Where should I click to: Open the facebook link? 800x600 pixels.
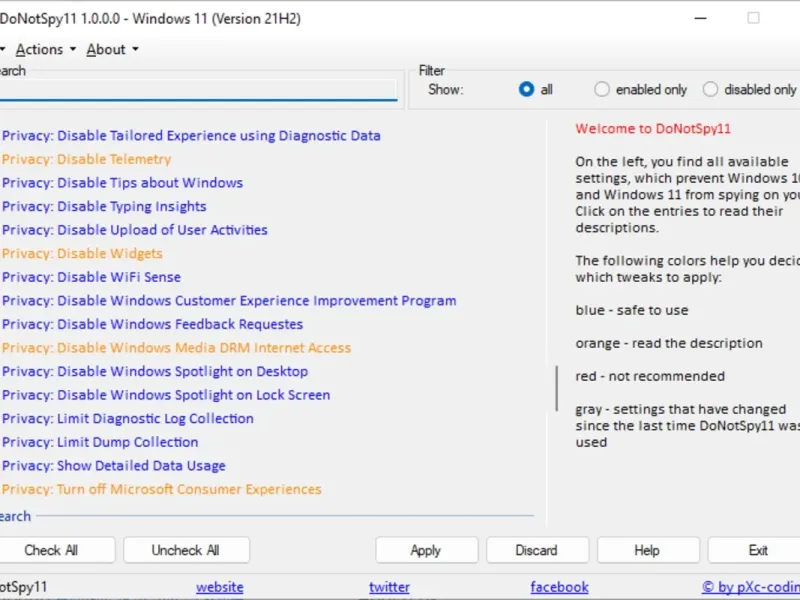(x=559, y=587)
